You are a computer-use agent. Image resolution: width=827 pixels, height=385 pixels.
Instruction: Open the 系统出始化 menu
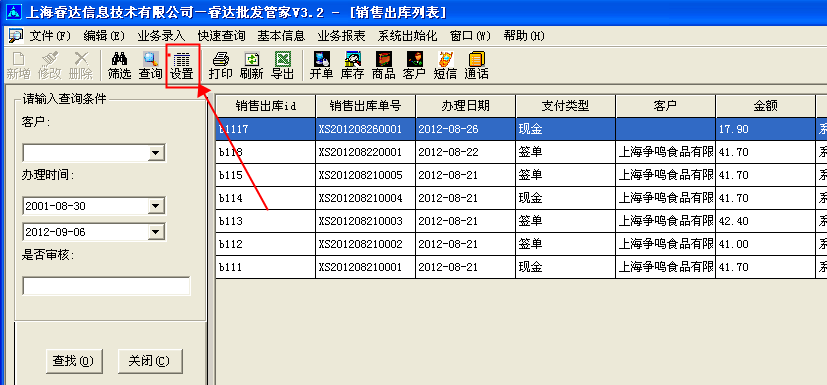pyautogui.click(x=407, y=36)
